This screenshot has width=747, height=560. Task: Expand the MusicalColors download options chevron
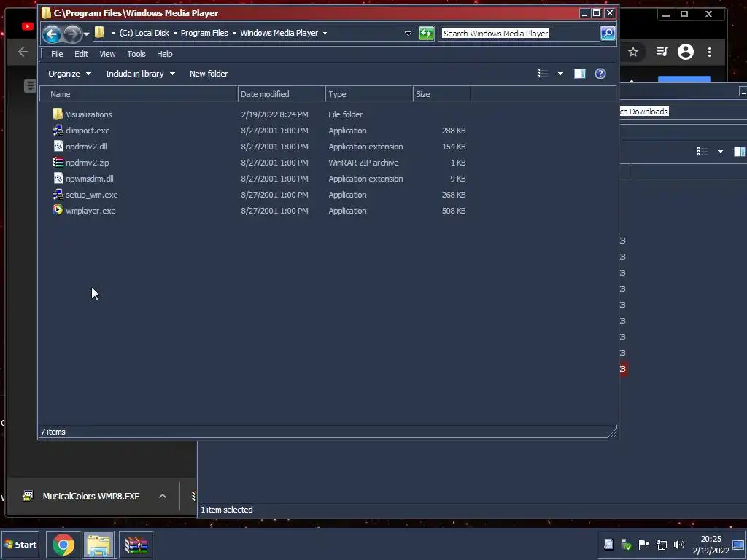pyautogui.click(x=163, y=496)
